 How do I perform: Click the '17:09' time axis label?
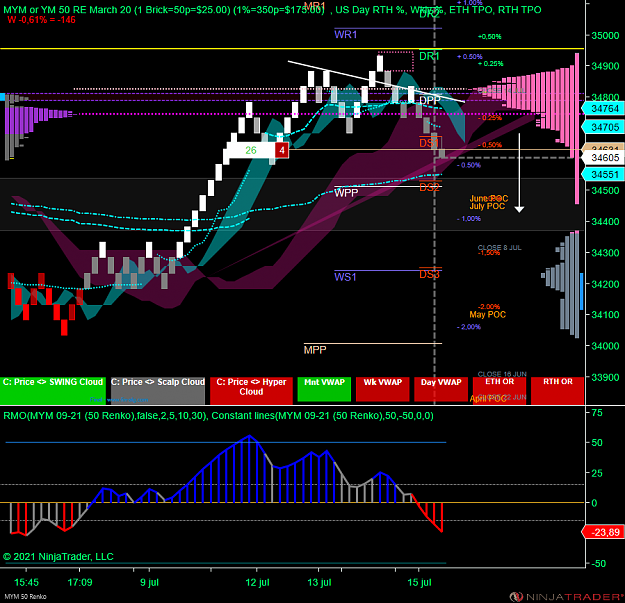pos(80,582)
